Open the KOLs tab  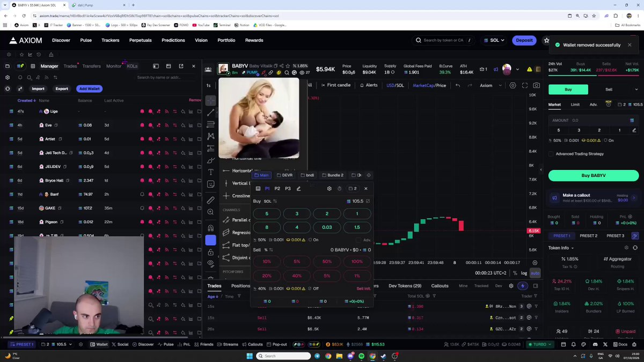point(132,66)
